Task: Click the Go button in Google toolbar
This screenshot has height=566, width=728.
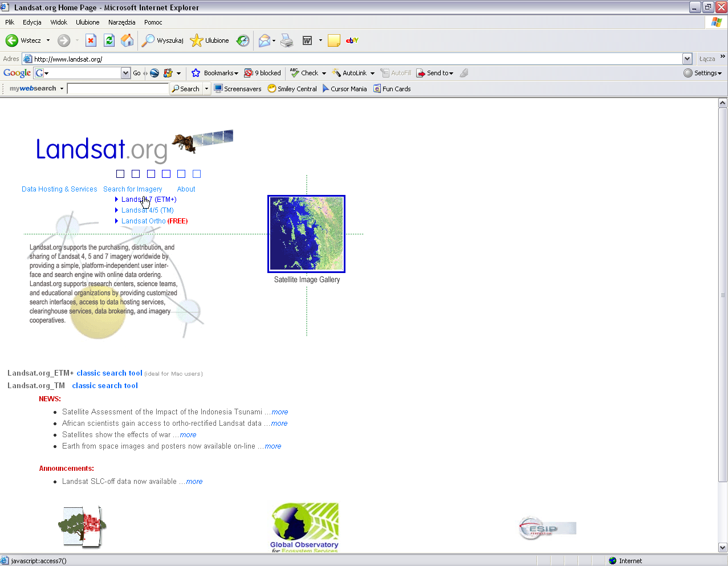Action: coord(137,73)
